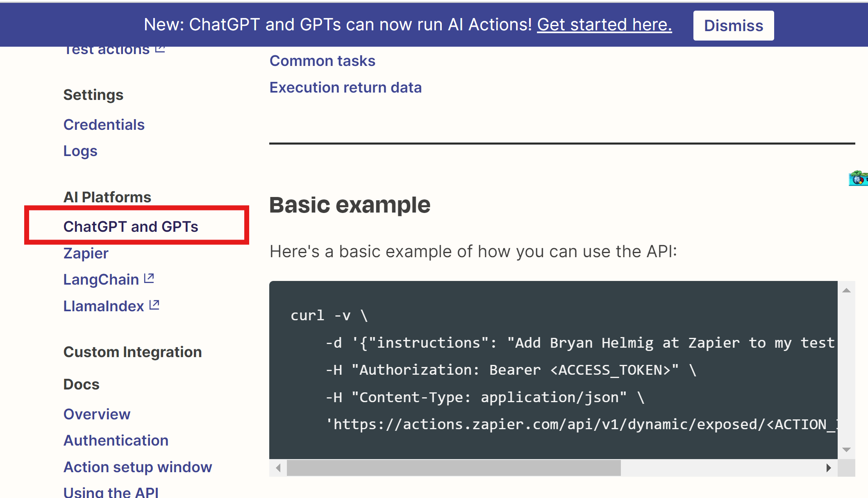This screenshot has height=498, width=868.
Task: Click the Docs sidebar heading
Action: (81, 384)
